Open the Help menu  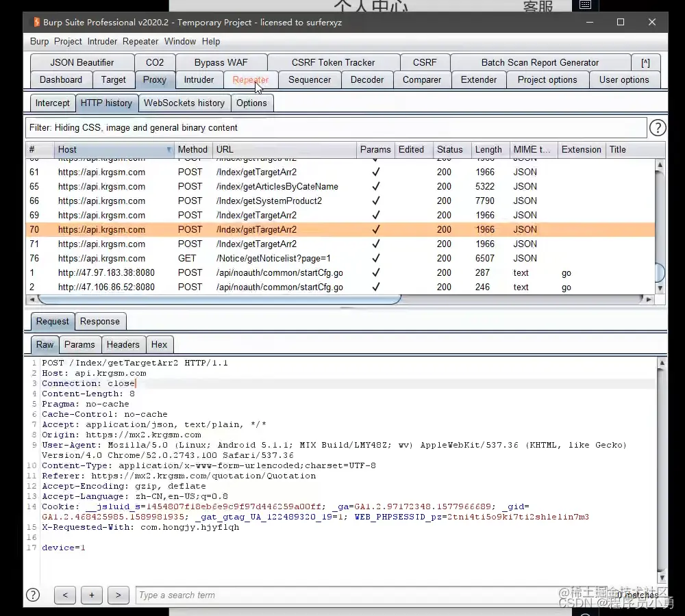tap(210, 42)
